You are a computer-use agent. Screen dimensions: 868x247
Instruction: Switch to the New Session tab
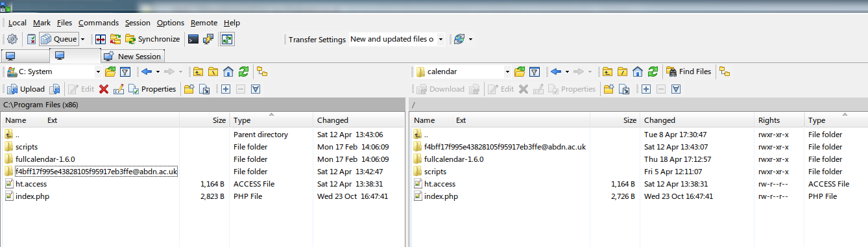(132, 57)
